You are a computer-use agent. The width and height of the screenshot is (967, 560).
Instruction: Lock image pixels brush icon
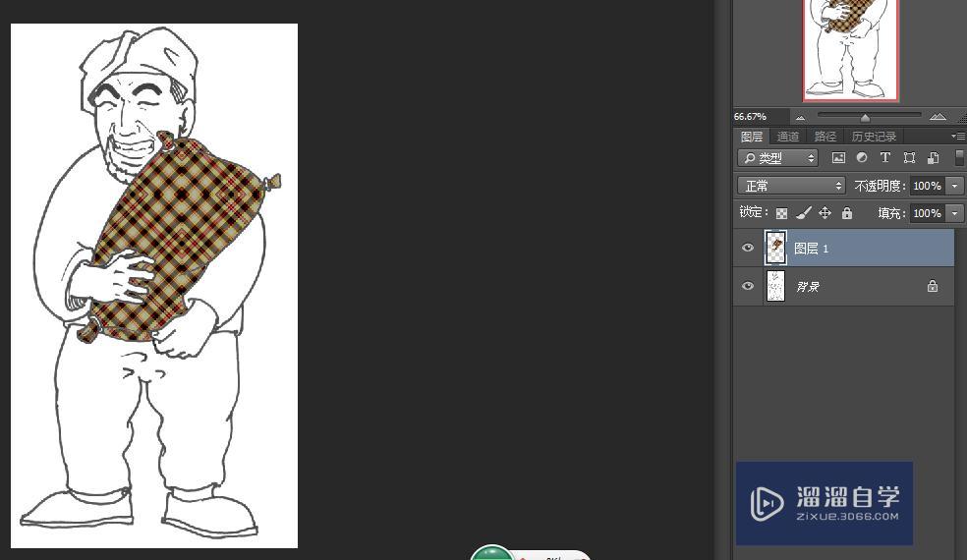point(803,213)
